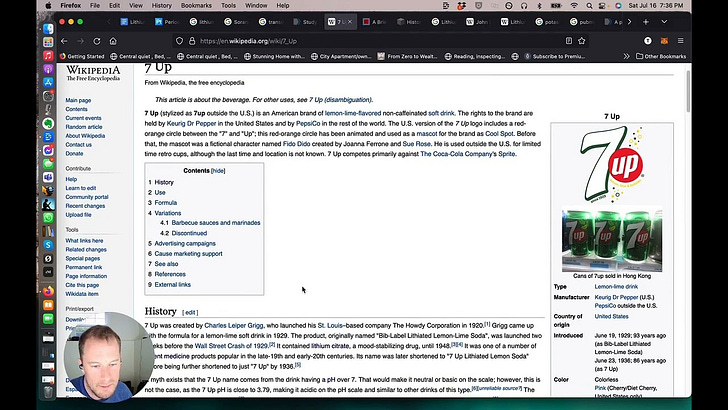Open the Edit menu
This screenshot has height=410, width=728.
114,6
